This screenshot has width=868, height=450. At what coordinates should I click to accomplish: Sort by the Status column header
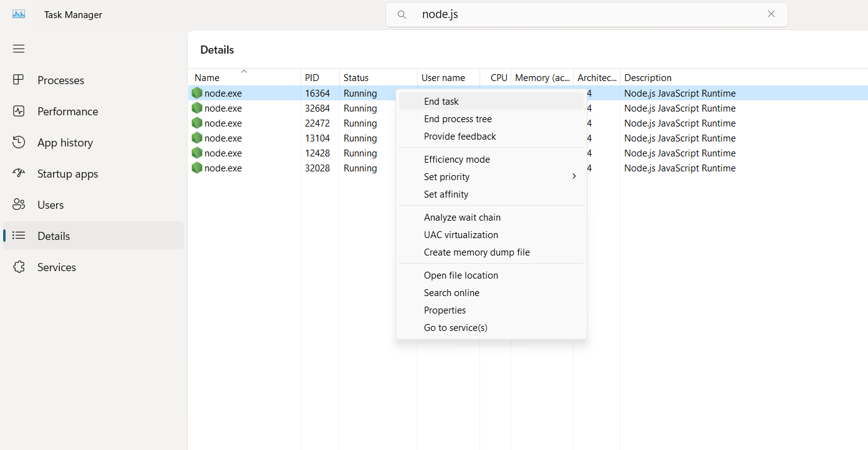click(379, 77)
